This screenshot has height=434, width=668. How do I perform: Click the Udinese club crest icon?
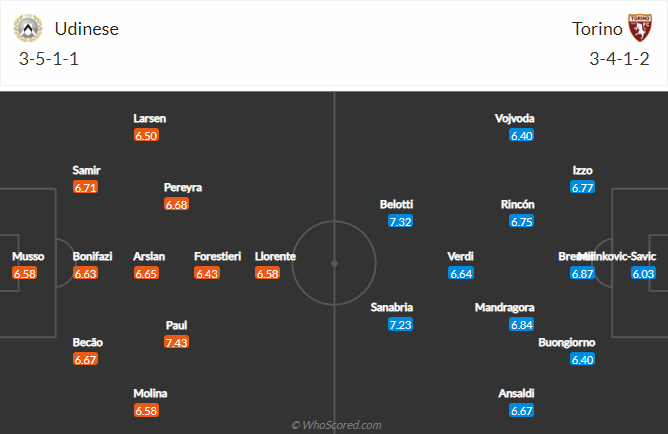point(29,28)
